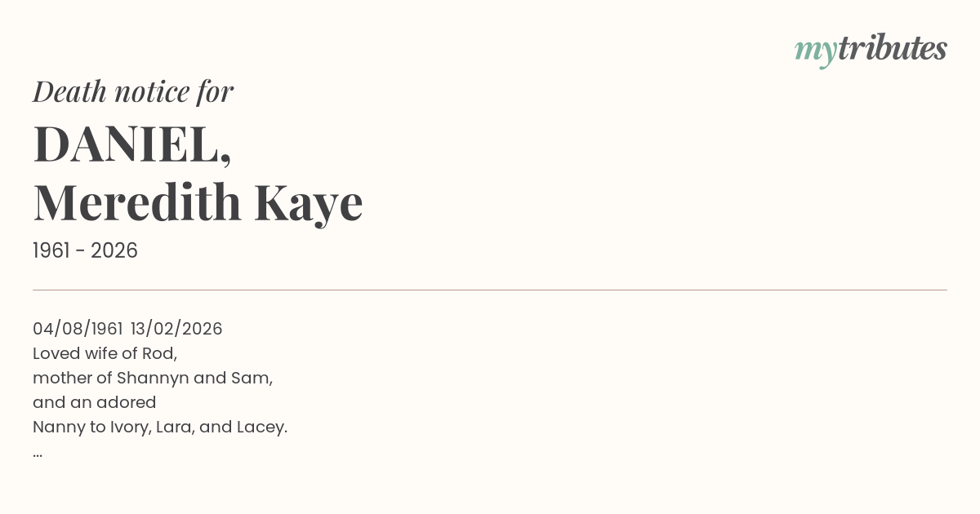Click "tributes" in the site logo
The image size is (980, 514).
point(892,49)
